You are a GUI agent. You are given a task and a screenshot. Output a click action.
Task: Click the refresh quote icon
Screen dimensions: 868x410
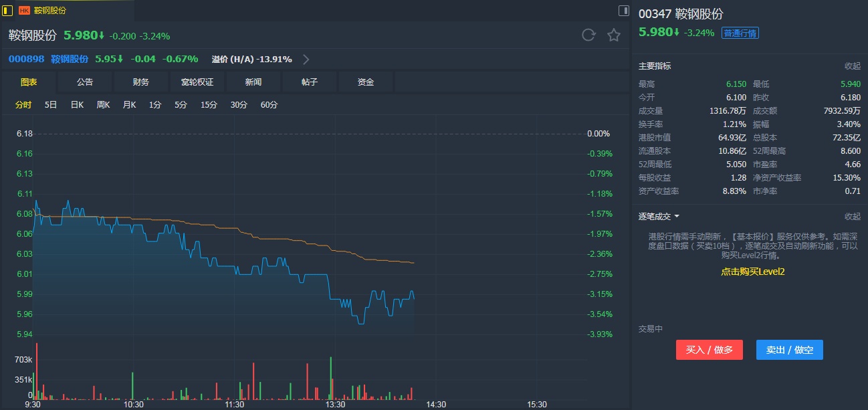(x=588, y=35)
